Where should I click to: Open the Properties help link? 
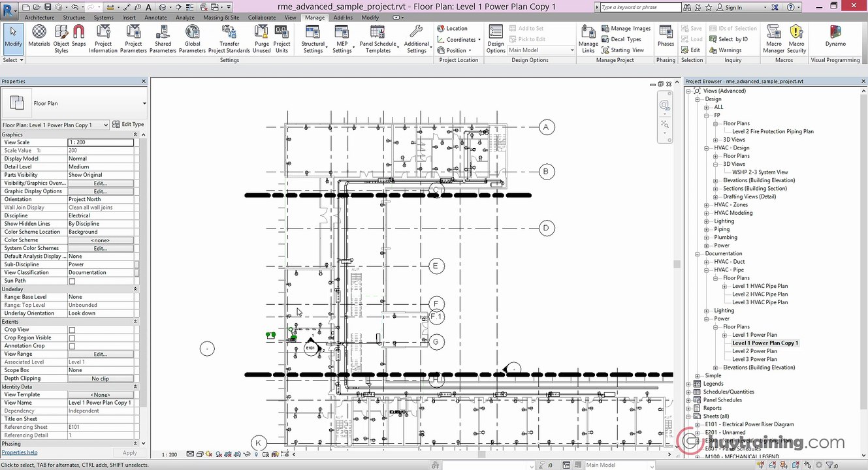(20, 453)
